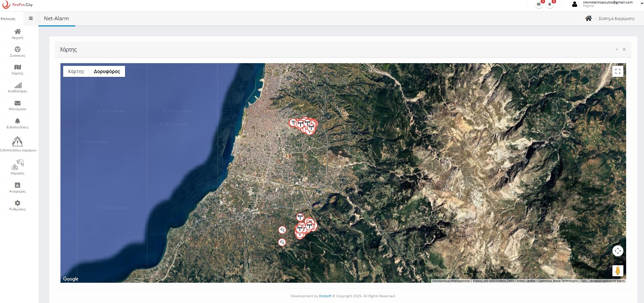Open Ειδοποιήσεις καμερών fire camera alerts
The width and height of the screenshot is (644, 303).
click(18, 144)
